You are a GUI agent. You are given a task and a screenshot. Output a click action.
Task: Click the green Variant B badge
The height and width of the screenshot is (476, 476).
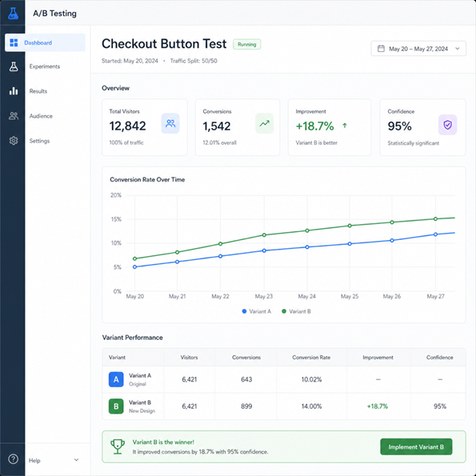[116, 406]
